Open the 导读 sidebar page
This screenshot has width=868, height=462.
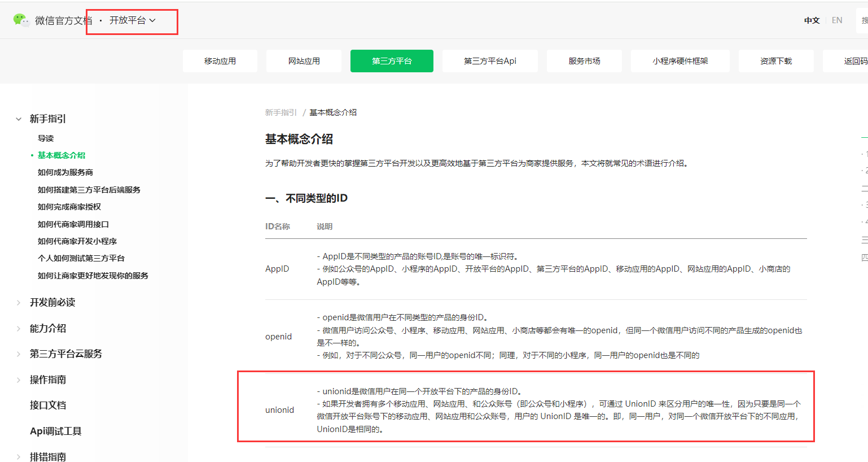(46, 138)
